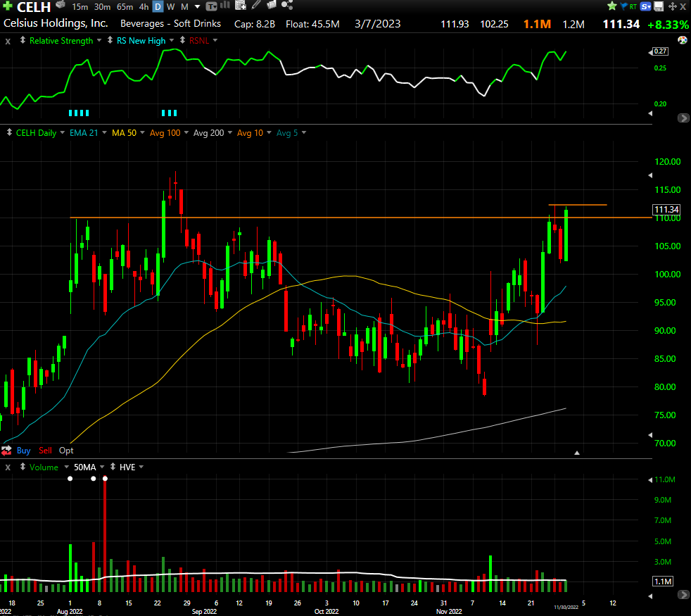Expand the Avg 5 dropdown
This screenshot has width=691, height=616.
pyautogui.click(x=304, y=132)
